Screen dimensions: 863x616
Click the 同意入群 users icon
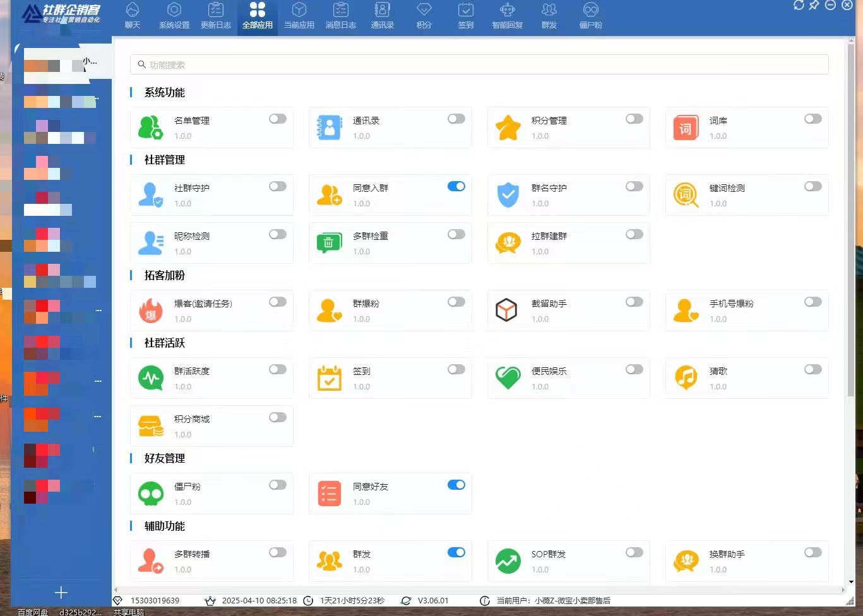pos(329,195)
